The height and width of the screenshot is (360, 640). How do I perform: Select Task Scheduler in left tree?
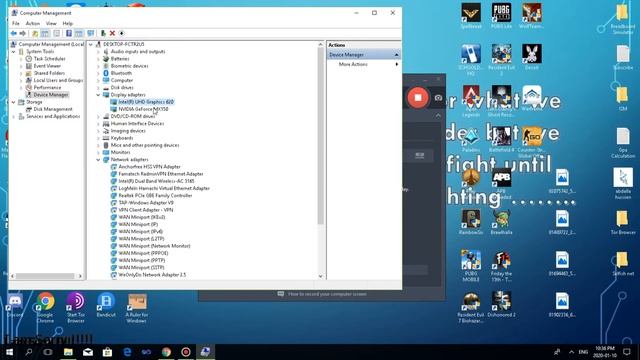(x=49, y=59)
